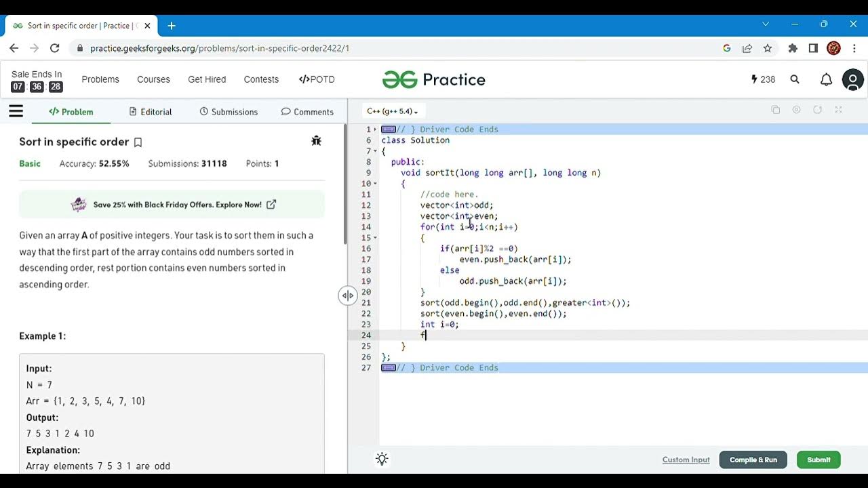Click the green Submit button
Image resolution: width=868 pixels, height=488 pixels.
click(818, 460)
